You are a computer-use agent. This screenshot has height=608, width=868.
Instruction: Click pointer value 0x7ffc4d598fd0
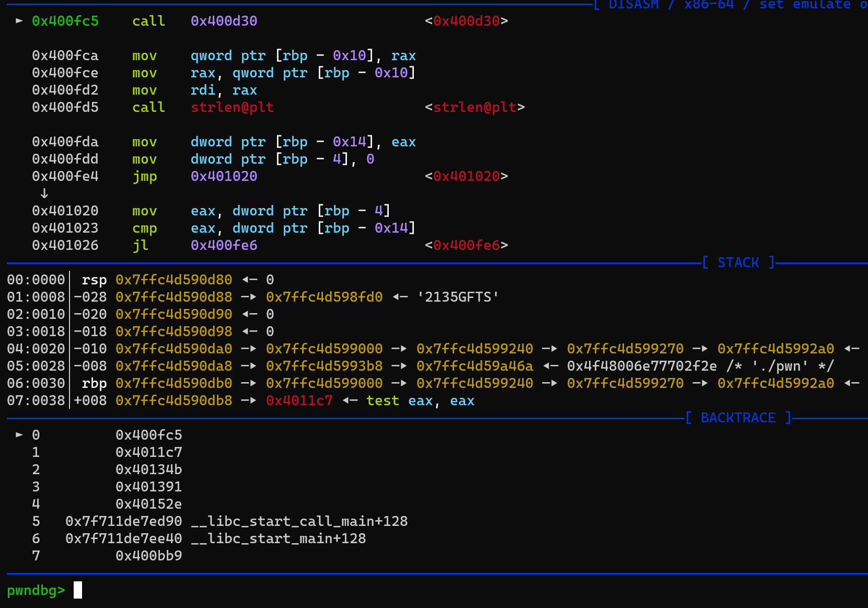click(325, 297)
